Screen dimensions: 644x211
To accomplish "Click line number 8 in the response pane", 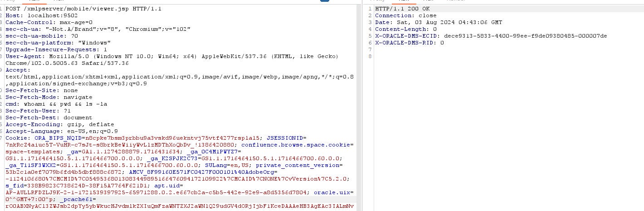I will pyautogui.click(x=370, y=56).
